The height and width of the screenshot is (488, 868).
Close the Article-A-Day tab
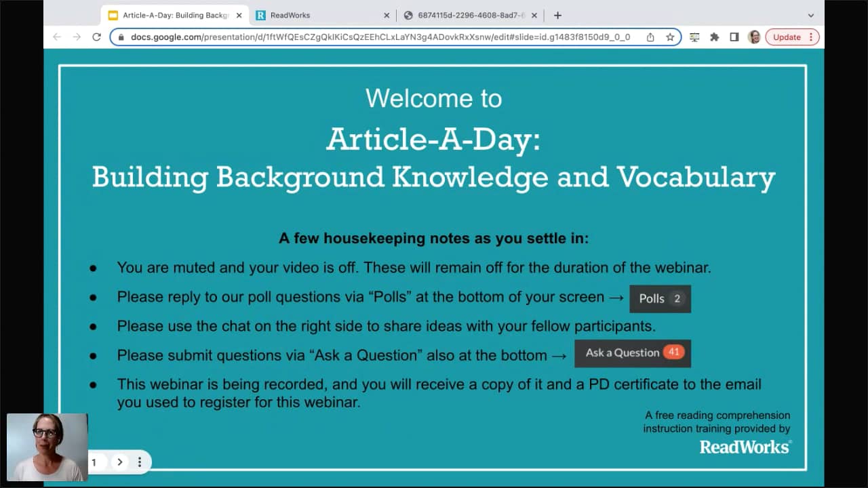[x=239, y=15]
